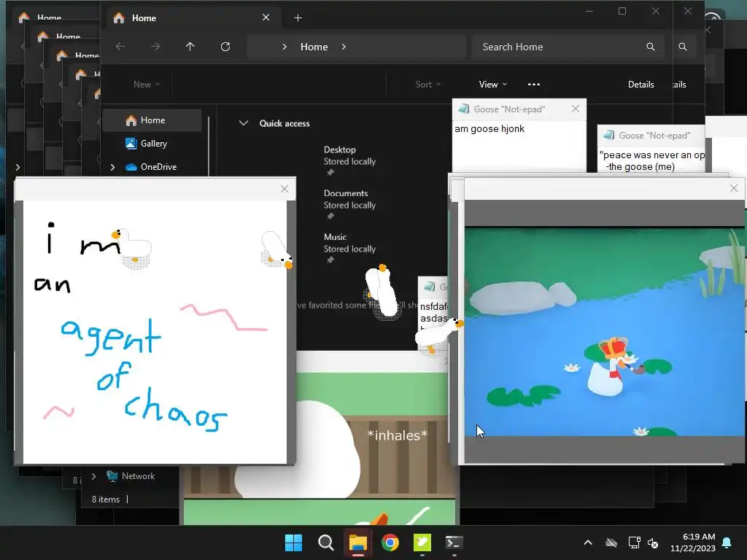Click File Explorer taskbar icon
Viewport: 747px width, 560px height.
coord(357,542)
